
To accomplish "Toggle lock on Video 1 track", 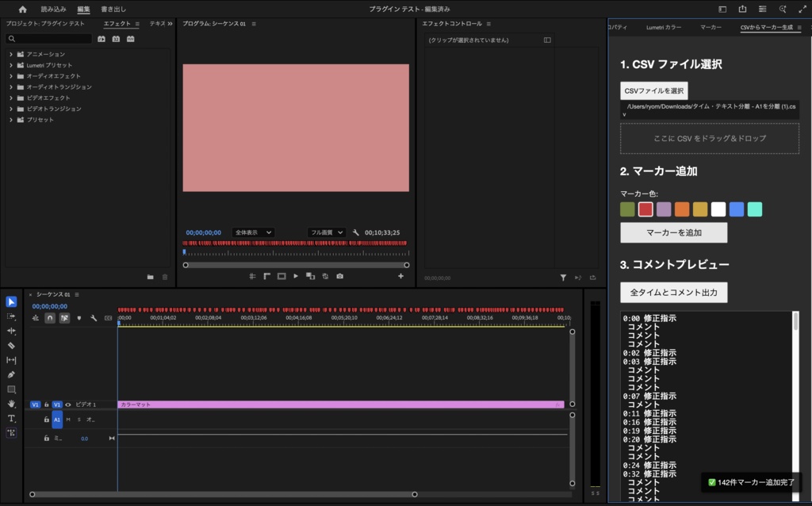I will coord(46,404).
